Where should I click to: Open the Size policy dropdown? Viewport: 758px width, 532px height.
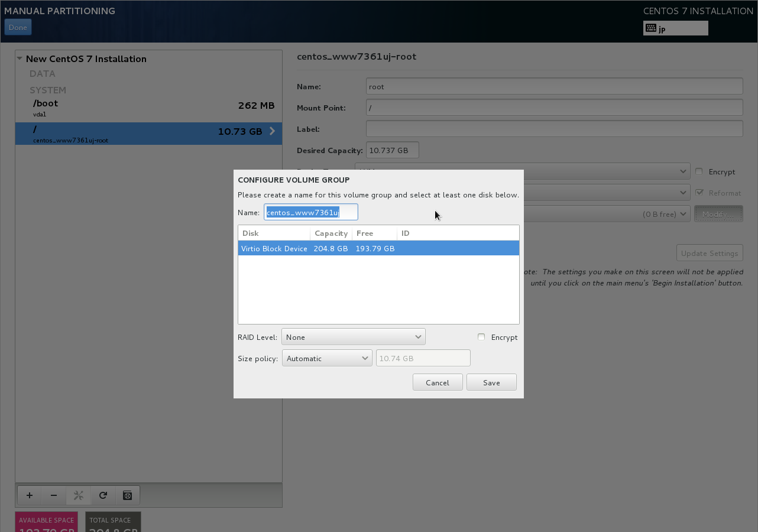tap(326, 358)
